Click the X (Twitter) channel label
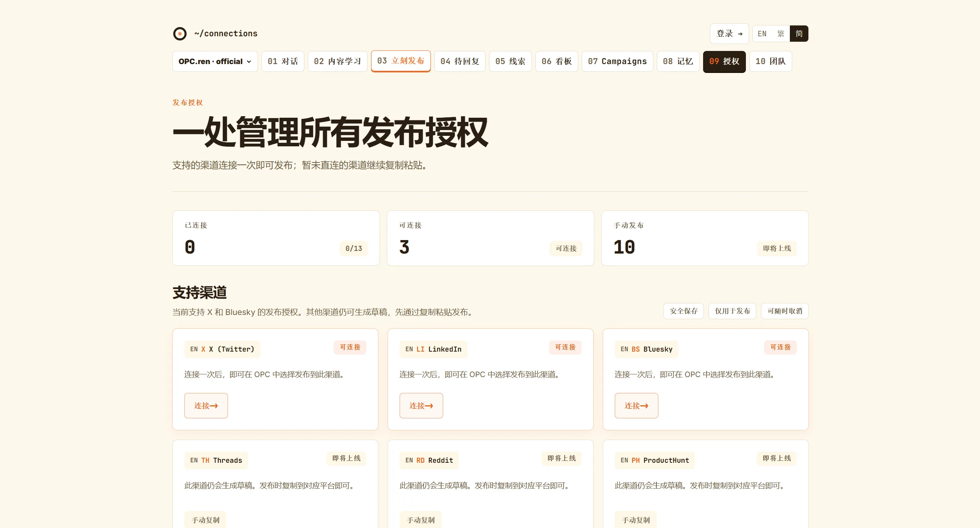The width and height of the screenshot is (980, 528). pos(222,349)
